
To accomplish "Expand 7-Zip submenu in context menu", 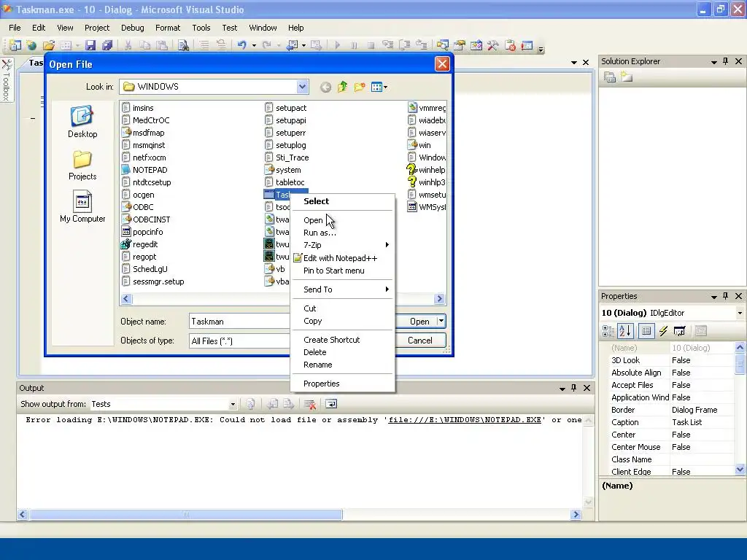I will click(x=343, y=245).
